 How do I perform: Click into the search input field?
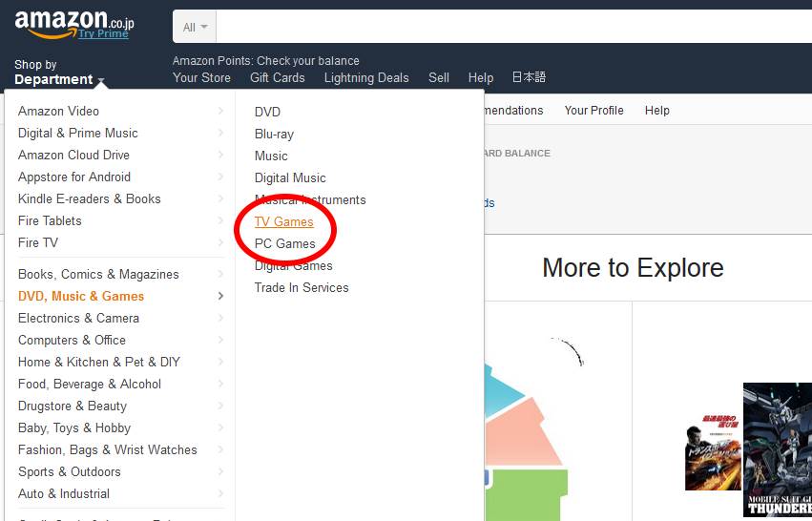tap(513, 27)
